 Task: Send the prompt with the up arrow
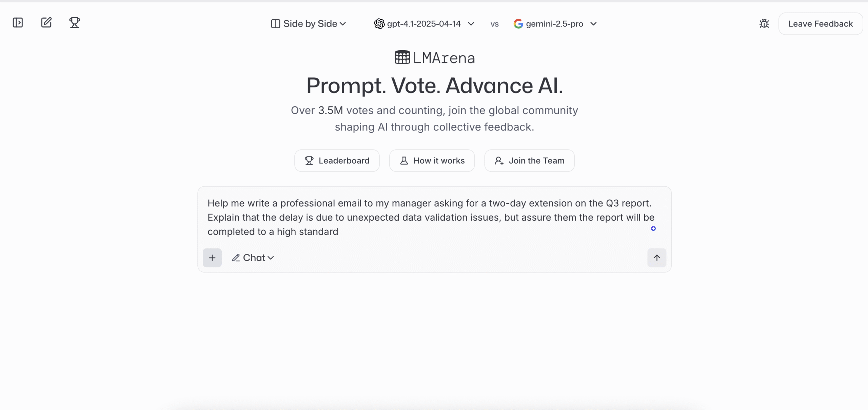(x=657, y=258)
